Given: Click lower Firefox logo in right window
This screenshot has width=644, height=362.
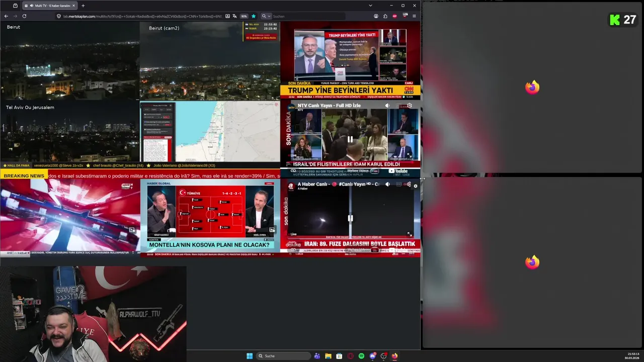Looking at the screenshot, I should coord(532,262).
